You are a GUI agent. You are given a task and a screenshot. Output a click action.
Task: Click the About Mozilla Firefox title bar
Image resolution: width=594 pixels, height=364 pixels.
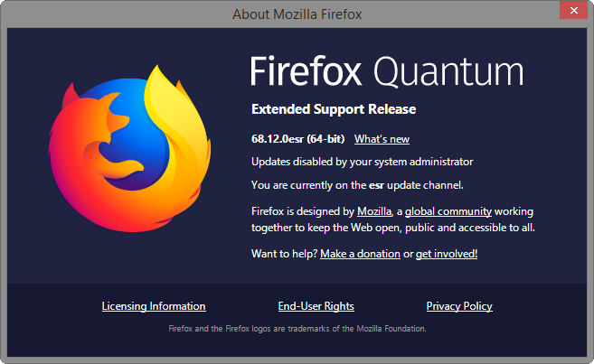point(297,14)
